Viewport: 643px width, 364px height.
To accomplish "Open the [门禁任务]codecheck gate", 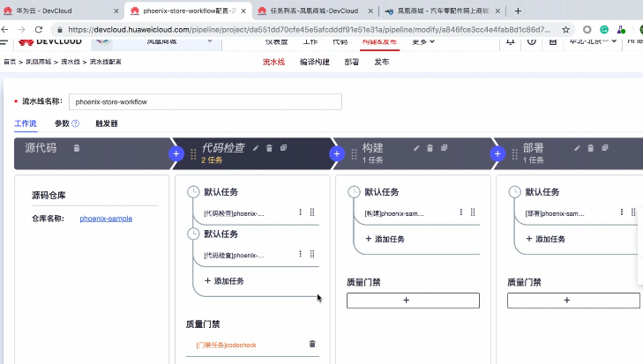I will [x=226, y=345].
